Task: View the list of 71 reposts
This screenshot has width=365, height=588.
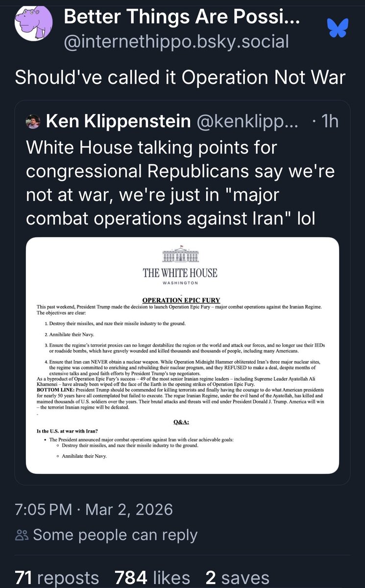Action: 57,578
